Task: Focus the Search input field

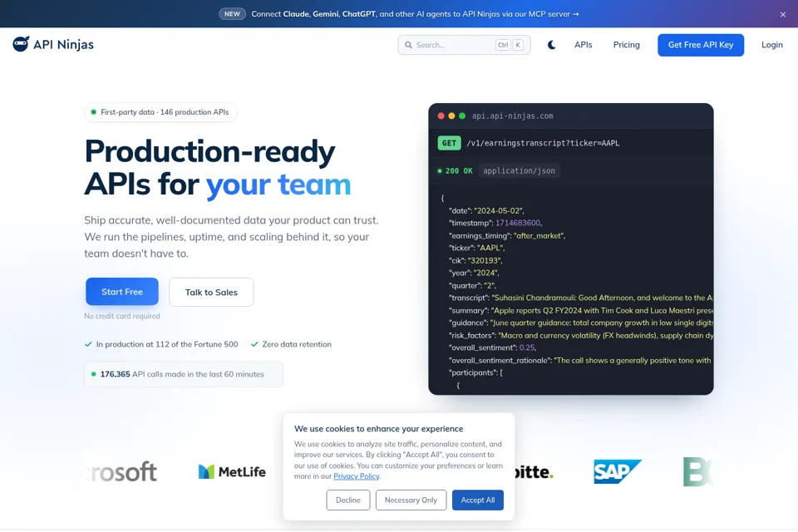Action: click(x=464, y=45)
